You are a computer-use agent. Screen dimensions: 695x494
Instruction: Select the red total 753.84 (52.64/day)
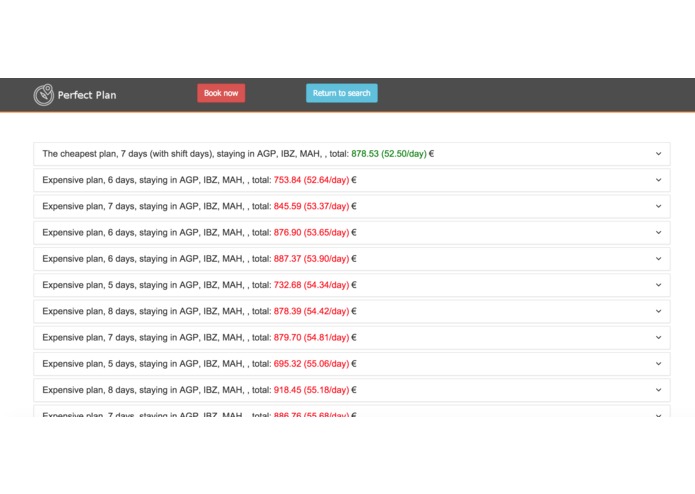tap(311, 180)
